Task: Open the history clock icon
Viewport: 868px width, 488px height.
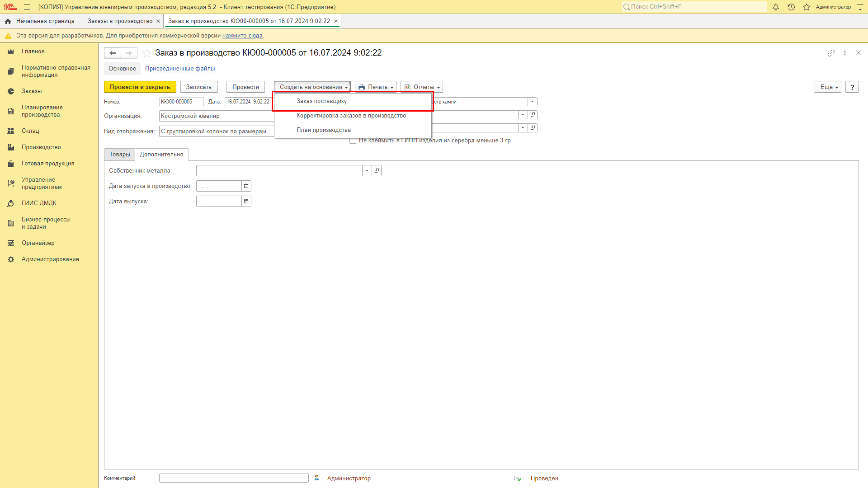Action: point(791,7)
